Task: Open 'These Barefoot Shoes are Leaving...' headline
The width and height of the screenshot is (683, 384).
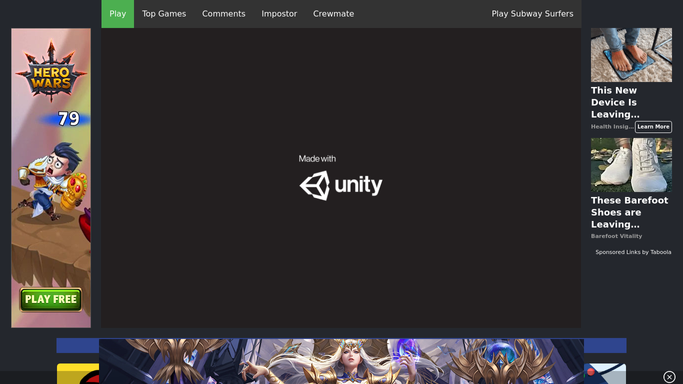Action: point(629,212)
